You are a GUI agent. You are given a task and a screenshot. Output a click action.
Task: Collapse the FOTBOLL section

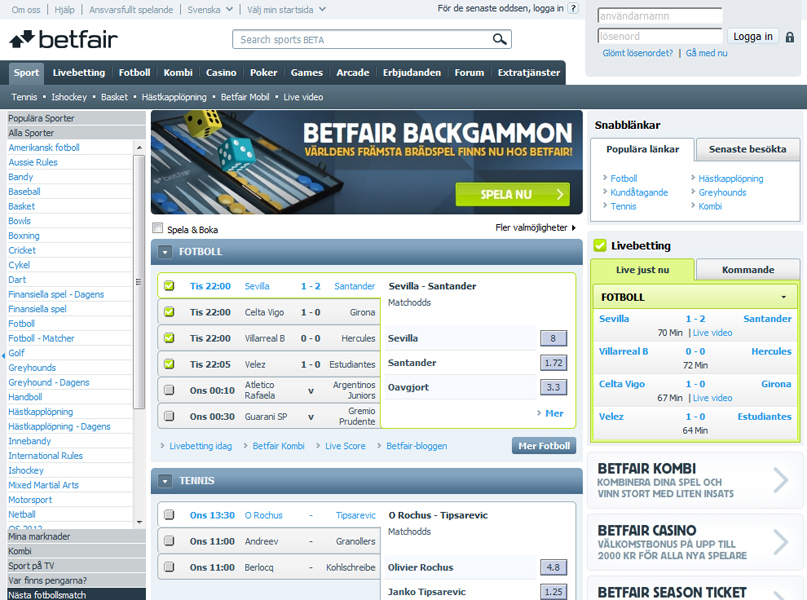pyautogui.click(x=165, y=252)
